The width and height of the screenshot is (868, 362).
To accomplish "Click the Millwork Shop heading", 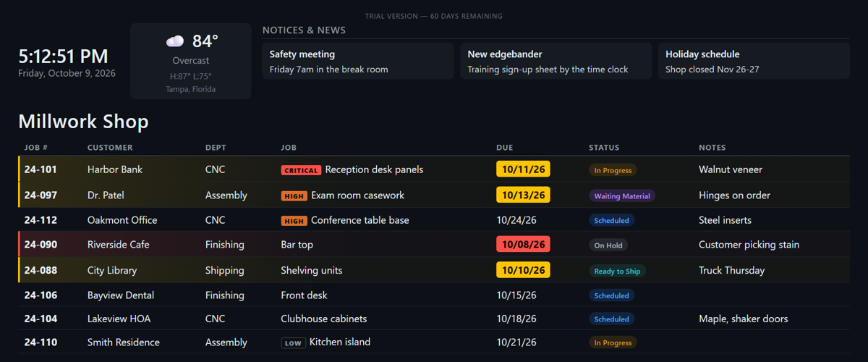I will [x=83, y=121].
